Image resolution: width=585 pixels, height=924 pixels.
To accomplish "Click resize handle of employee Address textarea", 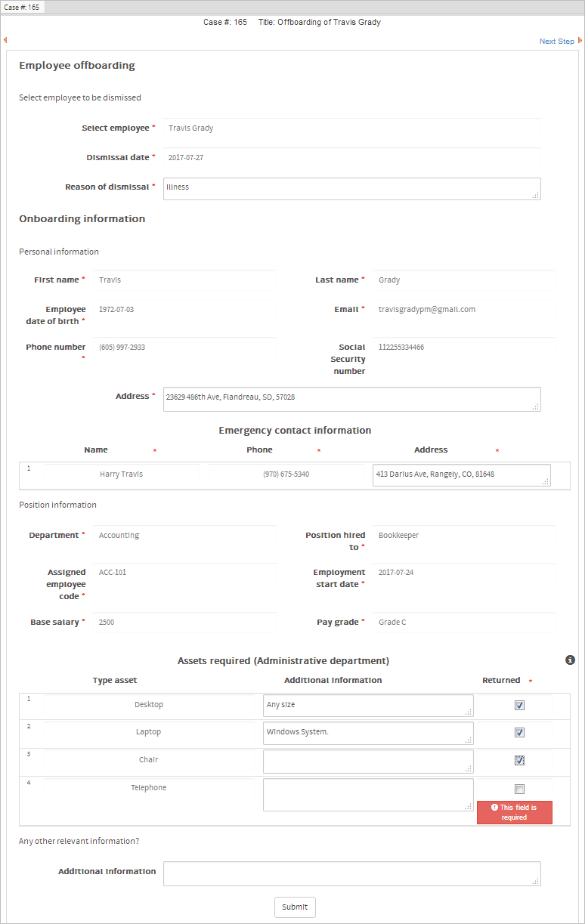I will tap(536, 406).
